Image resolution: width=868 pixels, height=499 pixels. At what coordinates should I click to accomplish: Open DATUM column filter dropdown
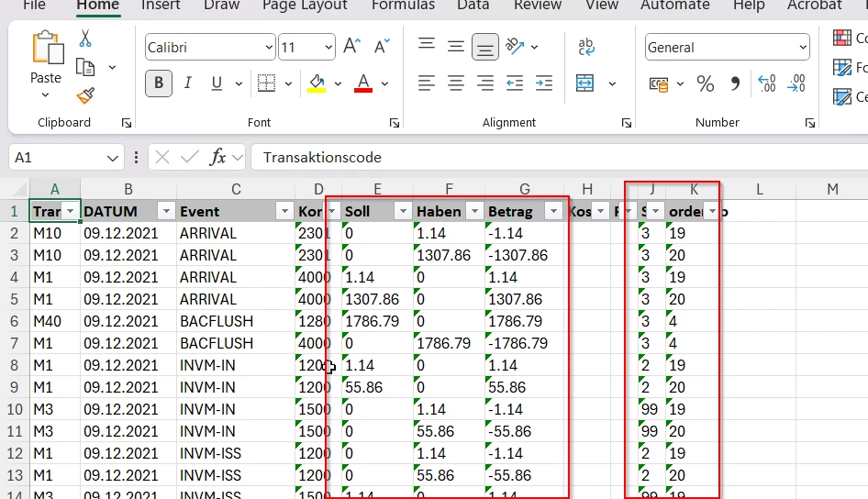(166, 211)
